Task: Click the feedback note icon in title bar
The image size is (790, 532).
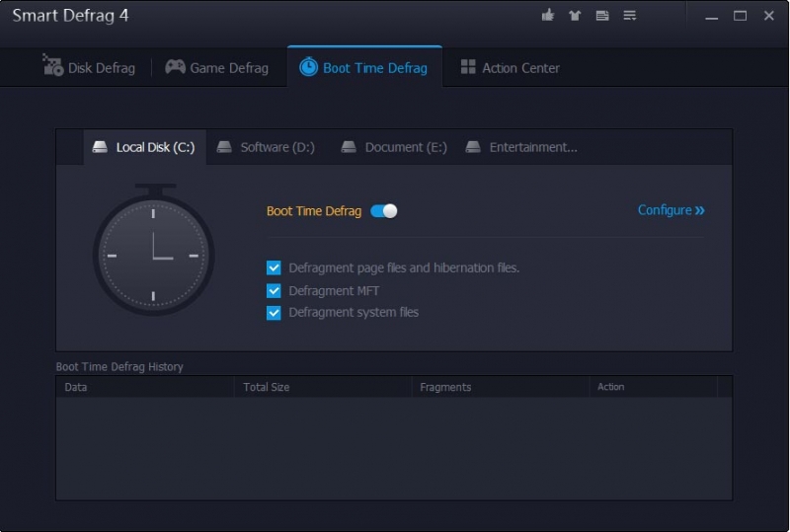Action: (602, 16)
